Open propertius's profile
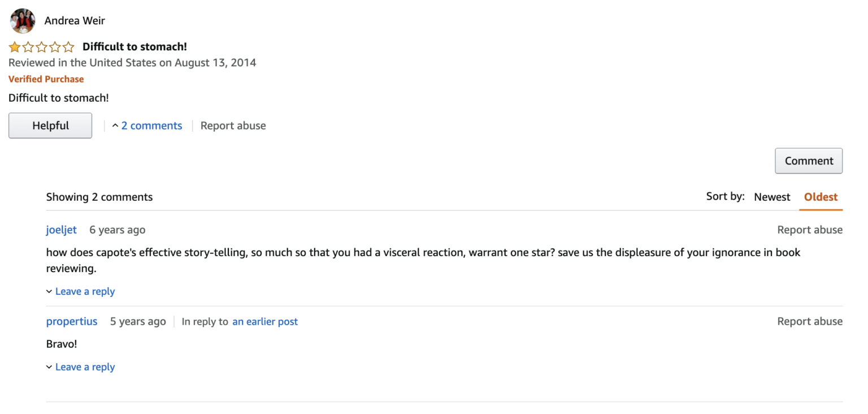This screenshot has height=414, width=868. point(72,321)
